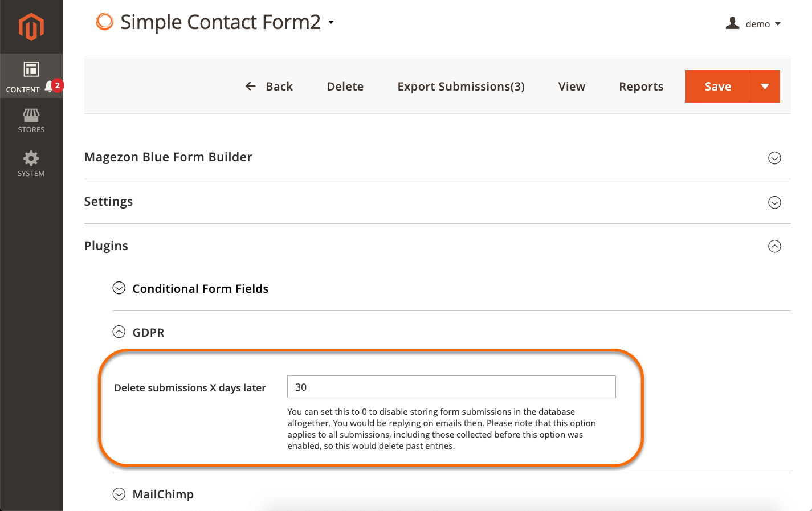
Task: Open the System sidebar menu
Action: click(x=31, y=163)
